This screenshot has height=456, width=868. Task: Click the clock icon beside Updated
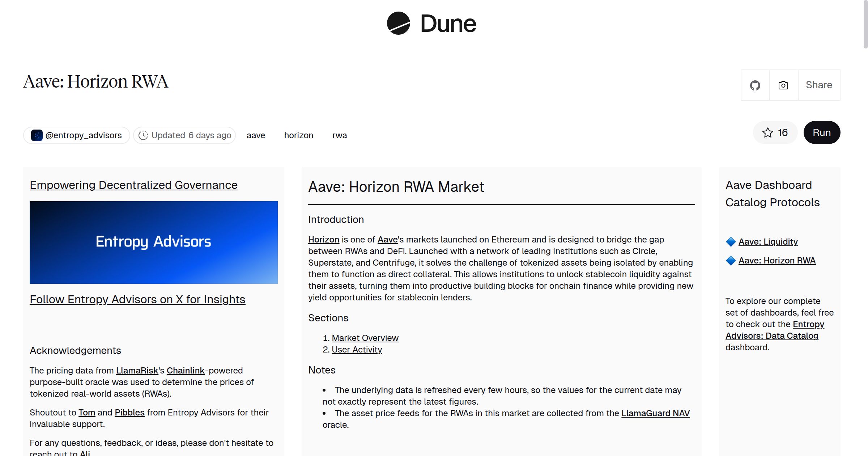pyautogui.click(x=143, y=135)
